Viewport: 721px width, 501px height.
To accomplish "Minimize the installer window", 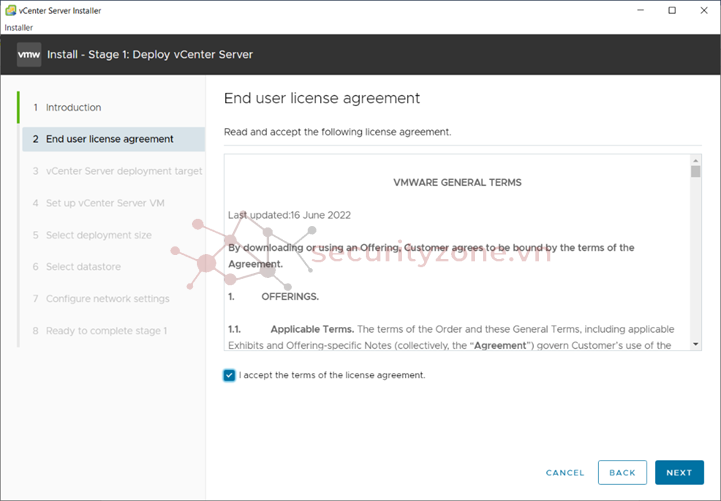I will pos(641,10).
